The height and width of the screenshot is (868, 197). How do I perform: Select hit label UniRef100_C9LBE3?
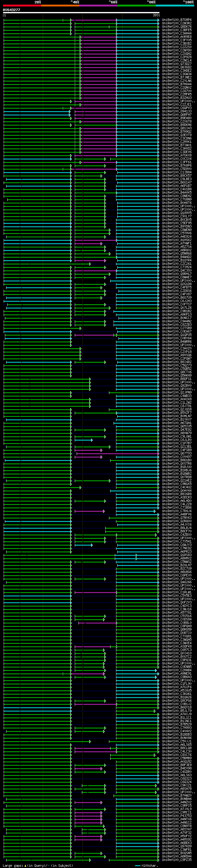tap(177, 179)
